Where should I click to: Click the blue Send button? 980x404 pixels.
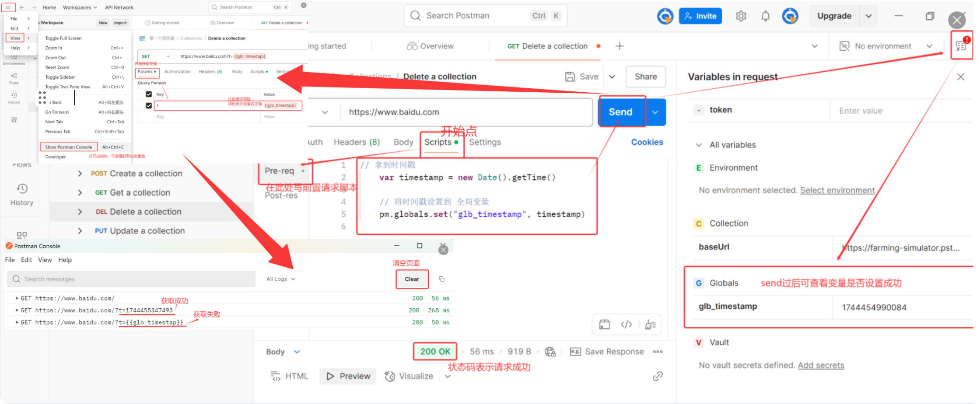click(621, 112)
